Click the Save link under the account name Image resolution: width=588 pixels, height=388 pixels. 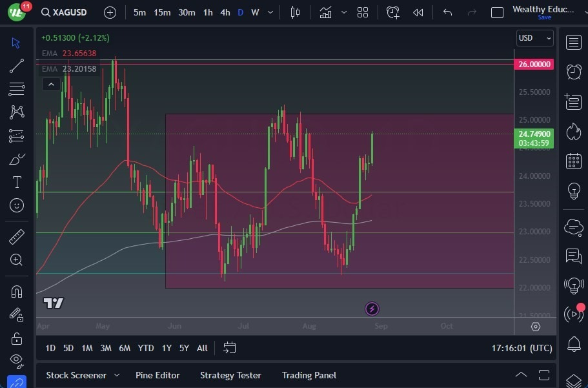545,17
